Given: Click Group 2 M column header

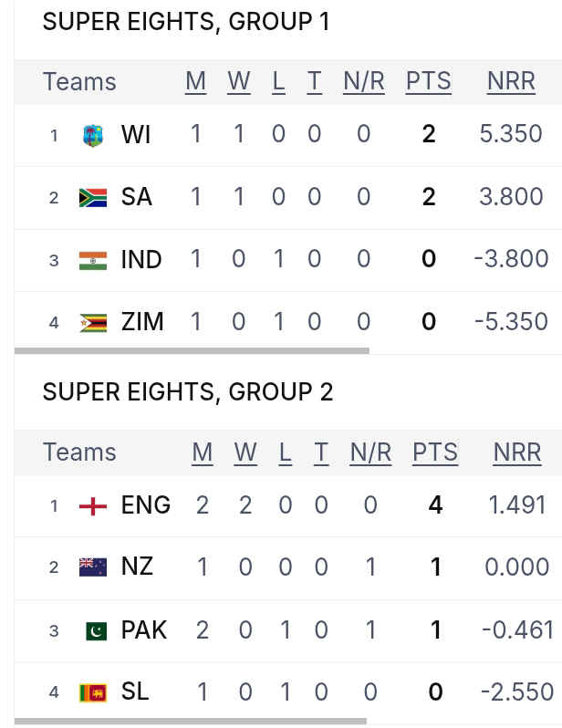Looking at the screenshot, I should point(202,452).
